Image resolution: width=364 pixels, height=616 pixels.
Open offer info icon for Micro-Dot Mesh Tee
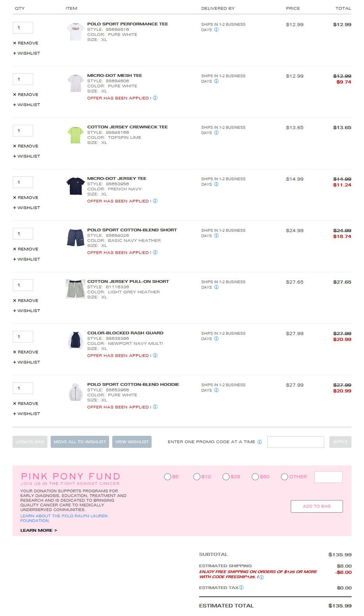pyautogui.click(x=155, y=98)
